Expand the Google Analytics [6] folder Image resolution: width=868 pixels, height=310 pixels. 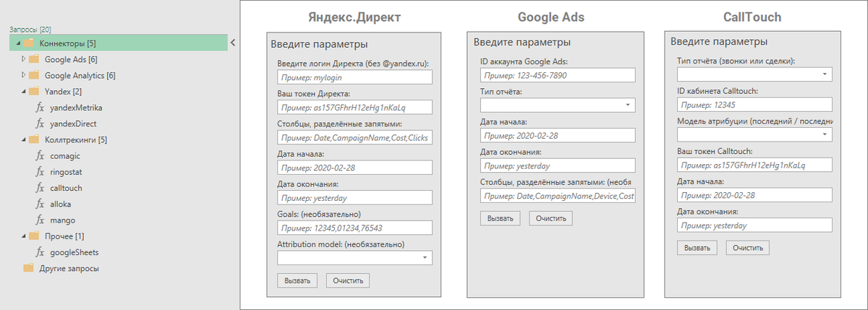(x=23, y=75)
